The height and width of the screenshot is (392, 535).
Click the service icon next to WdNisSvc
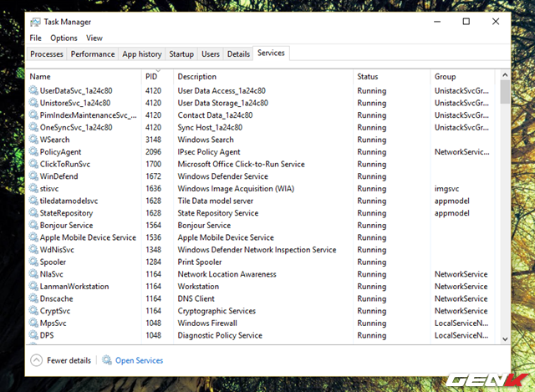(33, 250)
